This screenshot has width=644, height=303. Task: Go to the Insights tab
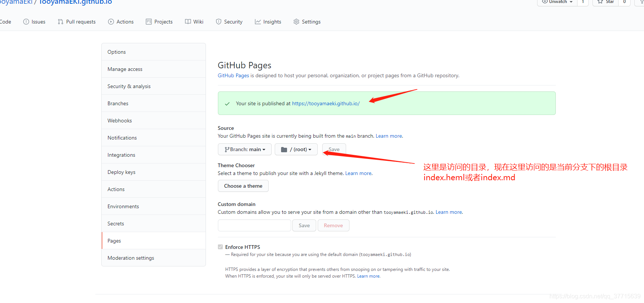point(268,22)
